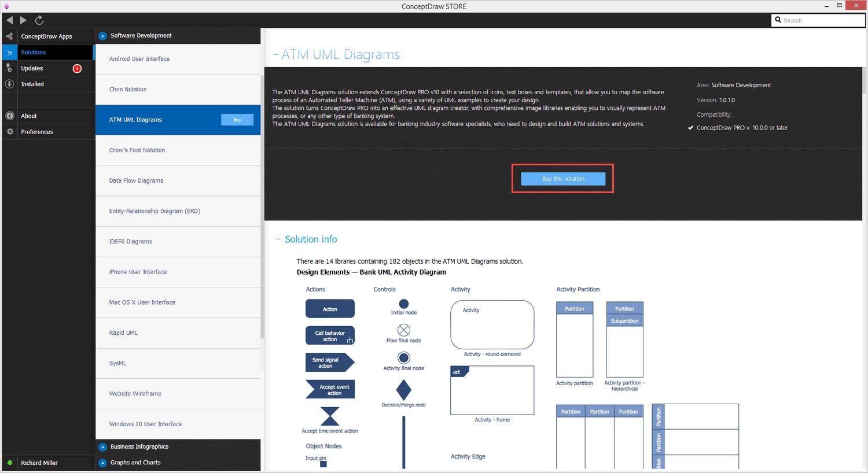Select Mac OS X User Interface

[x=178, y=302]
